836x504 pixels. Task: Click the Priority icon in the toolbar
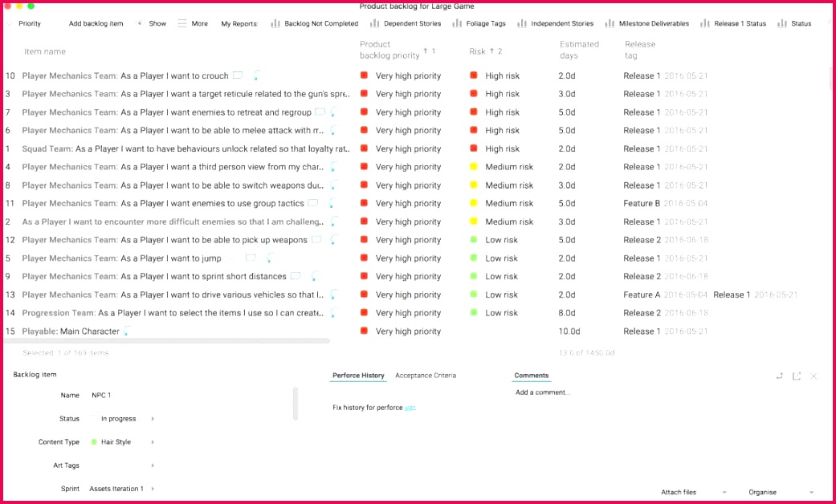11,23
